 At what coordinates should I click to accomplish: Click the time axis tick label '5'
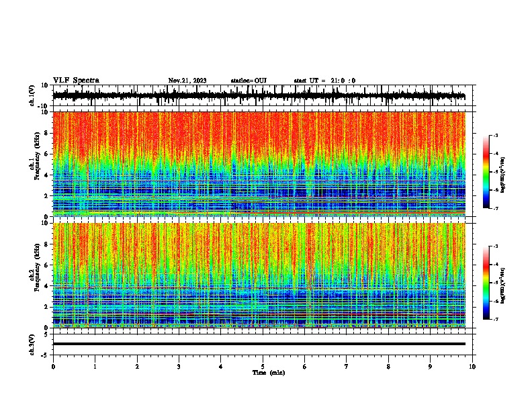tap(263, 367)
